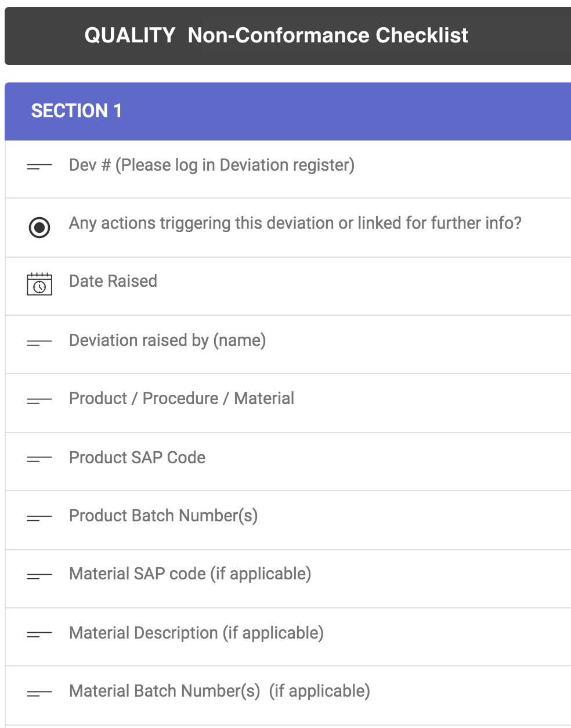The image size is (571, 728).
Task: Select the Date Raised field label
Action: click(113, 282)
